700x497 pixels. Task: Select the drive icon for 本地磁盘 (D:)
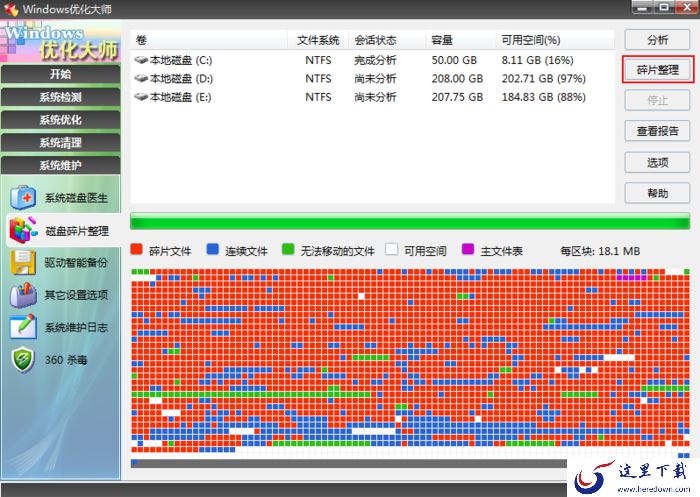tap(141, 79)
